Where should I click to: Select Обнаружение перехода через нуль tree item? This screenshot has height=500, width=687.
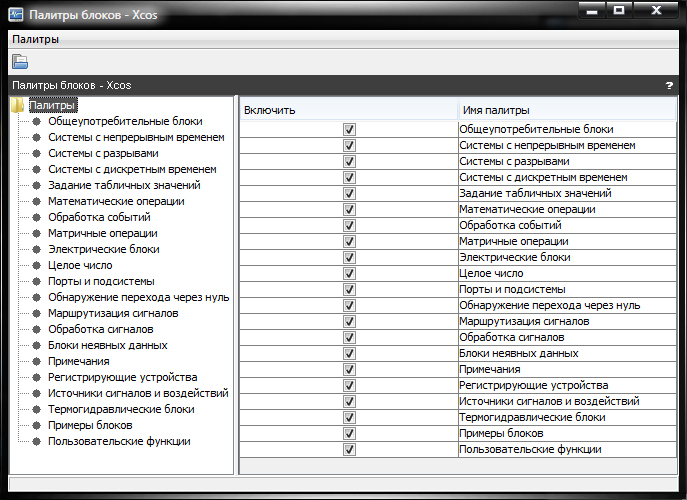click(139, 297)
